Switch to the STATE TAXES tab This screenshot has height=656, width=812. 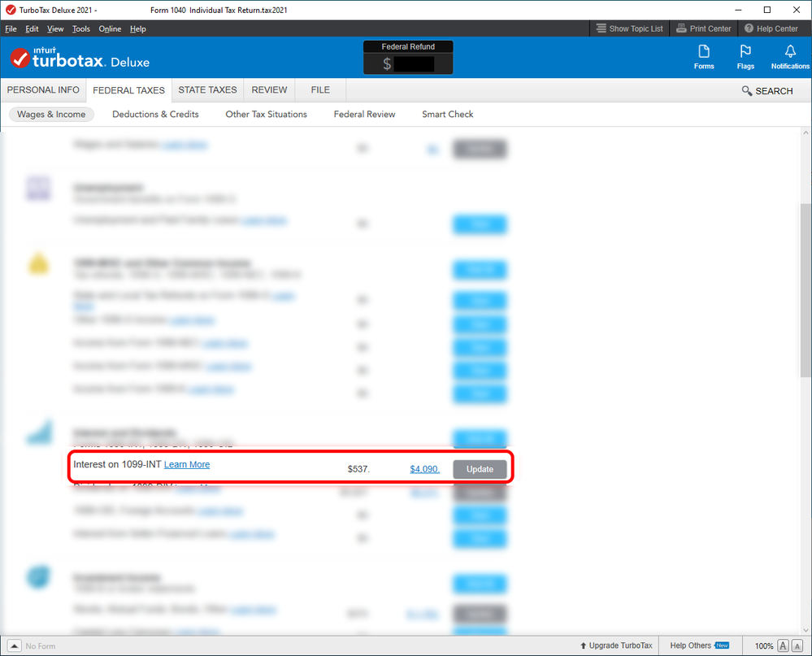(x=207, y=90)
